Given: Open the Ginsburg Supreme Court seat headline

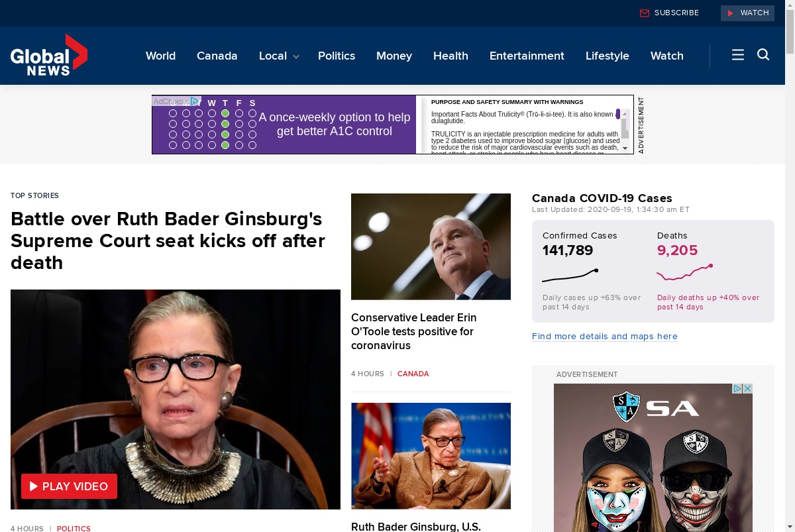Looking at the screenshot, I should (x=168, y=240).
